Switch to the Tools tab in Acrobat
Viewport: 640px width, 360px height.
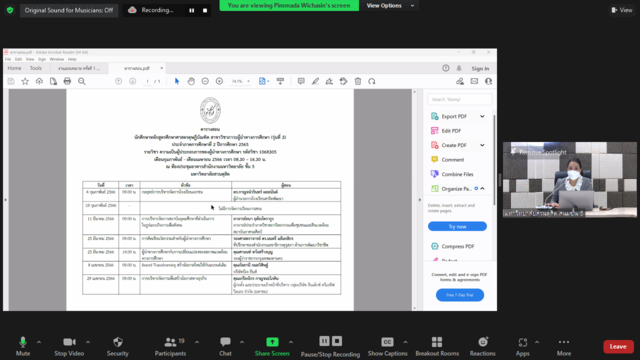(36, 68)
